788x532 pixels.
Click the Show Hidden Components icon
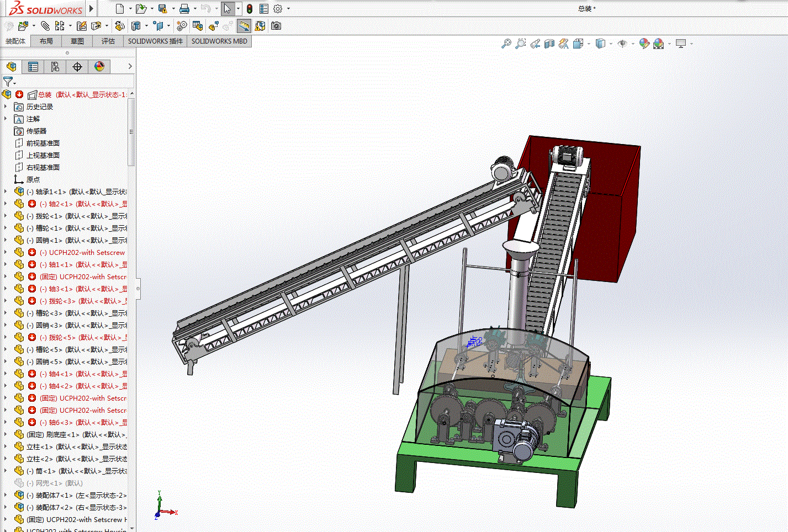pos(119,26)
